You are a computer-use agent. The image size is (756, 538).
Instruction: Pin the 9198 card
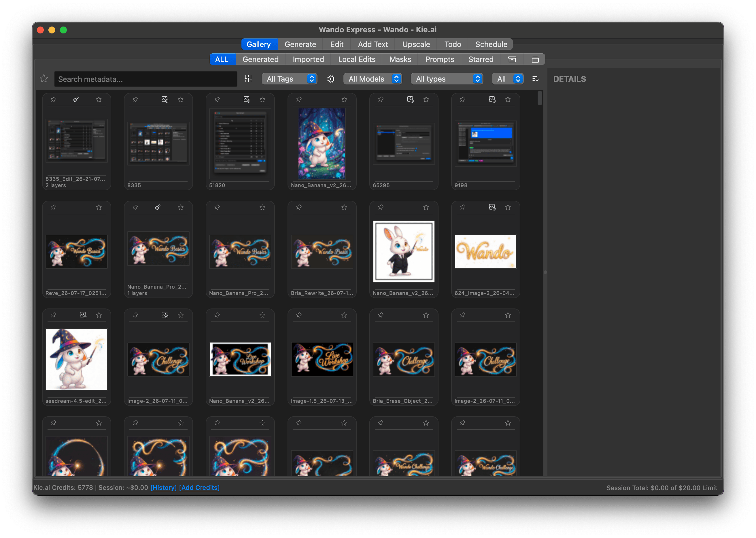tap(462, 99)
